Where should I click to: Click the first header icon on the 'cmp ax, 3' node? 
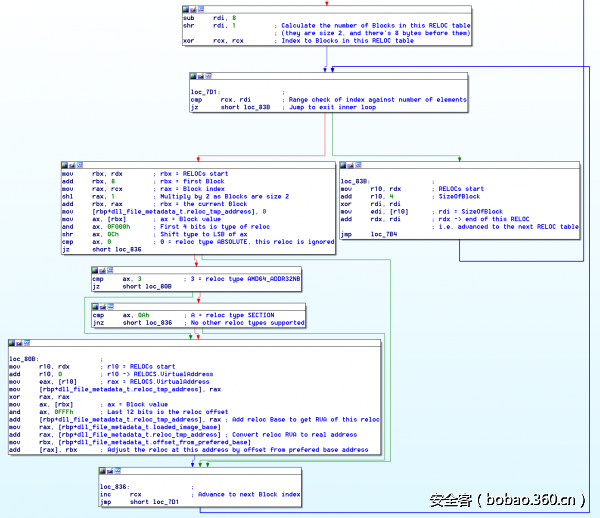[95, 268]
